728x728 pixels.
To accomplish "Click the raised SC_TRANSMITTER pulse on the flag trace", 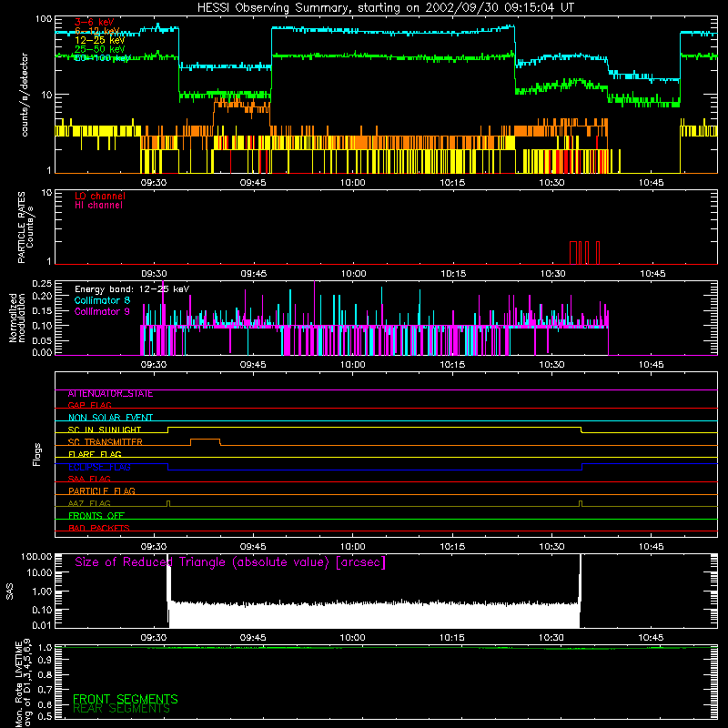I will (x=206, y=441).
